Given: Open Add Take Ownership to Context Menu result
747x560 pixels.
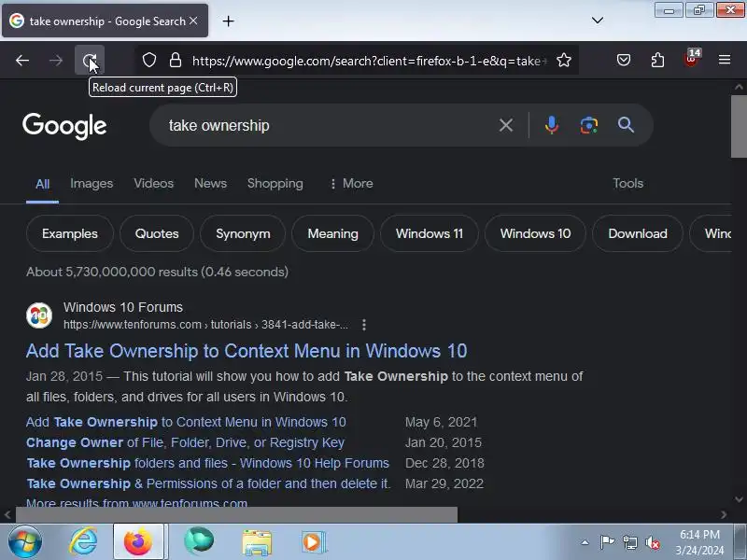Looking at the screenshot, I should (x=247, y=351).
